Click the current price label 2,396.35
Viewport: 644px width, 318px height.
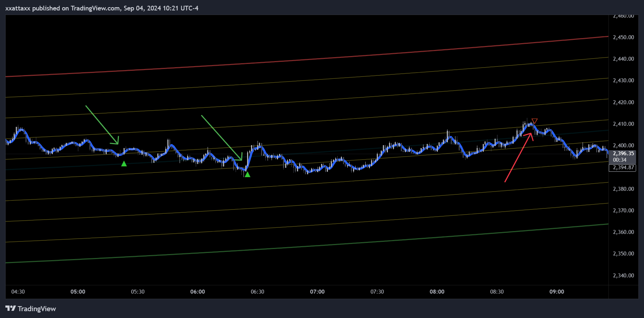pyautogui.click(x=624, y=153)
